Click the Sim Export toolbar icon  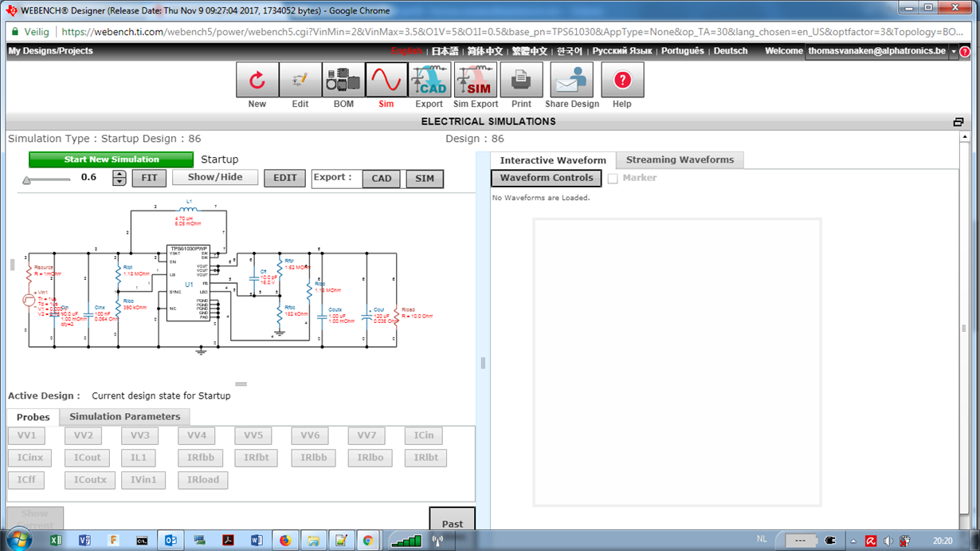click(x=476, y=80)
